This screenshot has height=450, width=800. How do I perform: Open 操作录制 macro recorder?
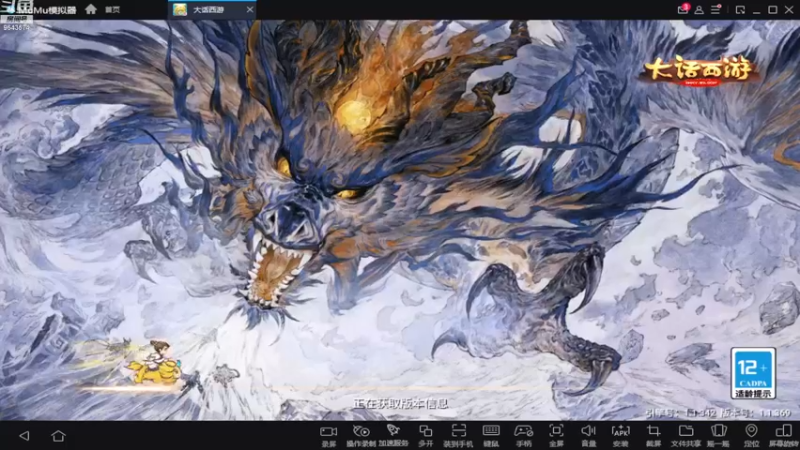coord(361,436)
